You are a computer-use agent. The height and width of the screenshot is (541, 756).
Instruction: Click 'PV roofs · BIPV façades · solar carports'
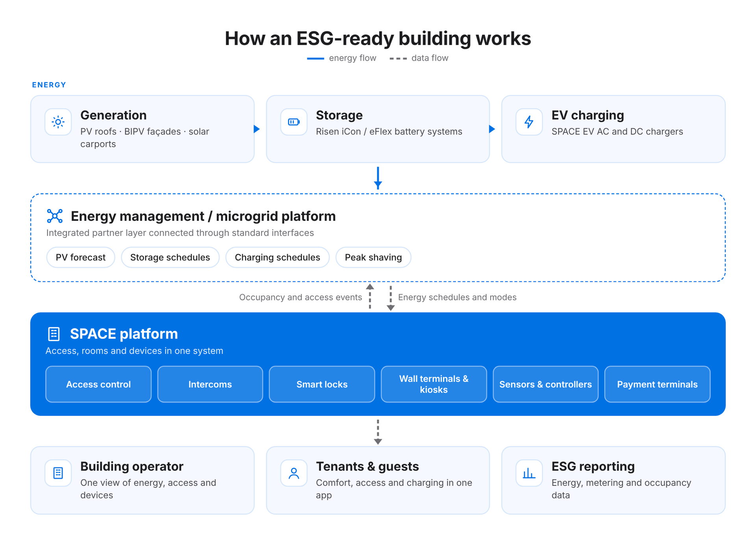145,138
